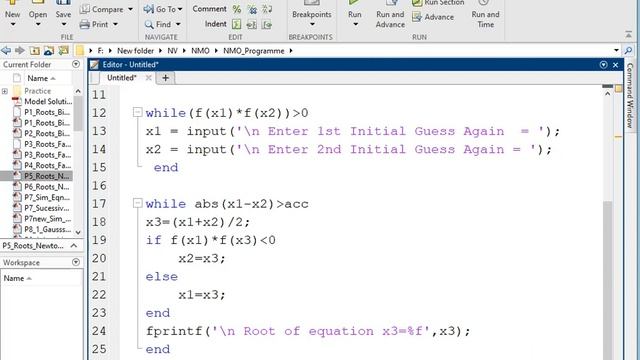640x360 pixels.
Task: Click the NV breadcrumb in path
Action: click(x=173, y=51)
